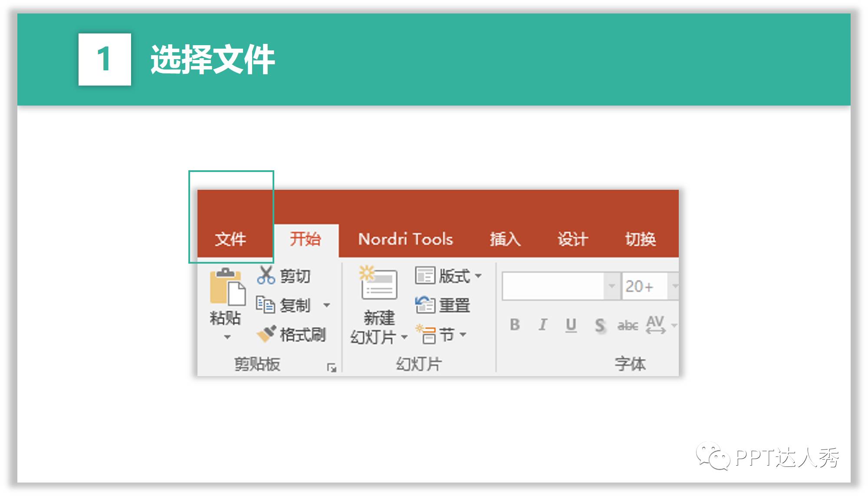868x496 pixels.
Task: Toggle text Shadow (S) formatting
Action: pos(600,325)
